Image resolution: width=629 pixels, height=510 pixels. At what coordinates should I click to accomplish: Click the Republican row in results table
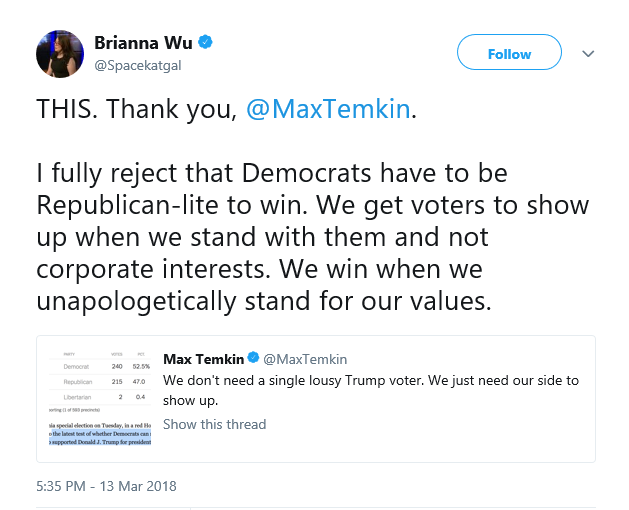[x=100, y=382]
